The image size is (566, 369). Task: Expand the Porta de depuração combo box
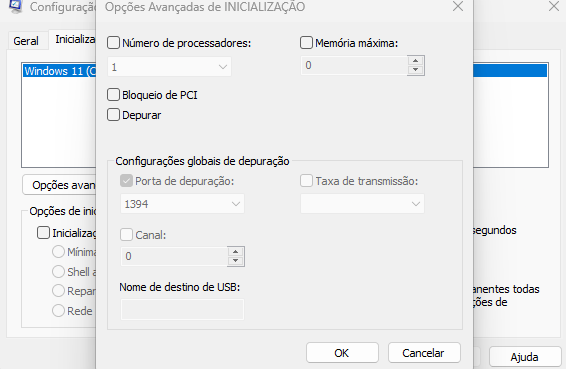182,204
